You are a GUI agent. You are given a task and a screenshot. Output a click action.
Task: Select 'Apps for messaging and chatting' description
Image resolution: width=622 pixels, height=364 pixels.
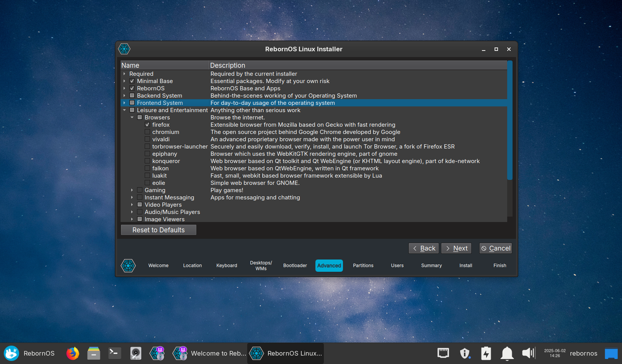(x=255, y=198)
